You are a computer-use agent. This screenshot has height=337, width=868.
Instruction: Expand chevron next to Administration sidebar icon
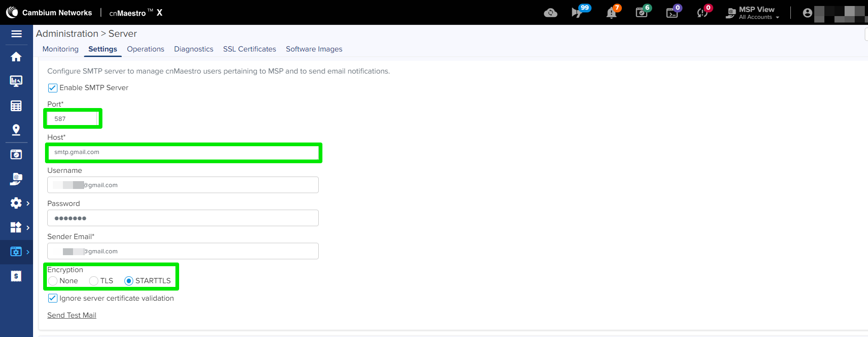tap(28, 252)
